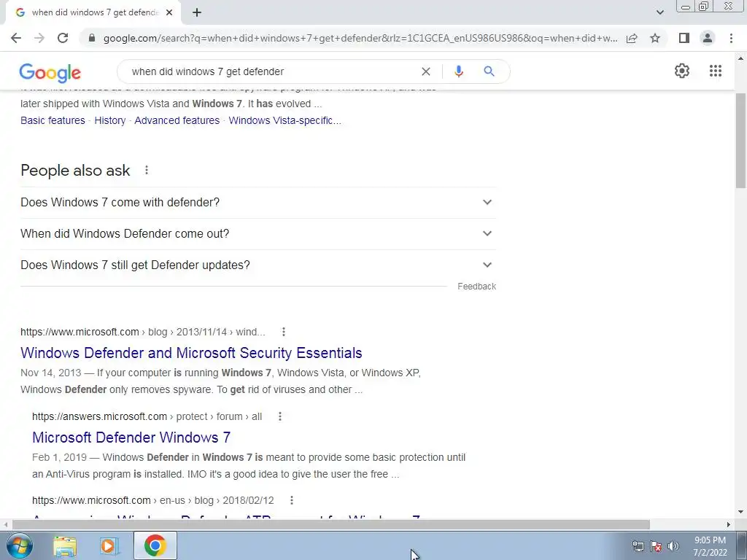
Task: Click the address bar URL
Action: 360,38
